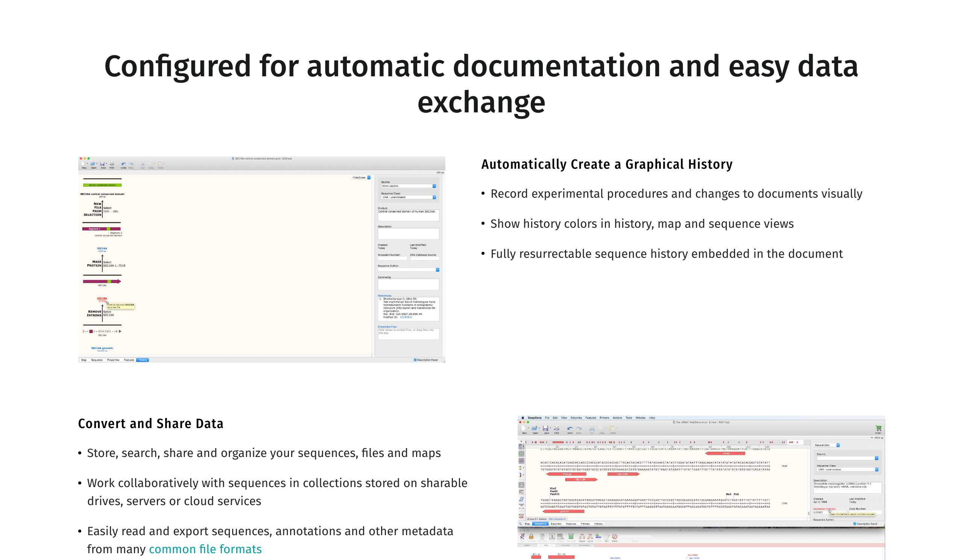Click the Nonredundant enzyme set link
The height and width of the screenshot is (560, 963).
click(x=557, y=519)
